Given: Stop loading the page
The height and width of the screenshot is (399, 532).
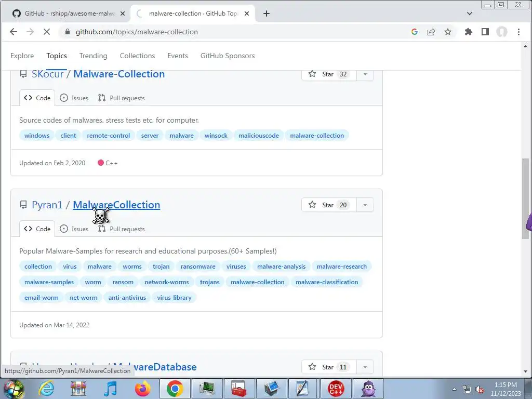Looking at the screenshot, I should (x=46, y=32).
